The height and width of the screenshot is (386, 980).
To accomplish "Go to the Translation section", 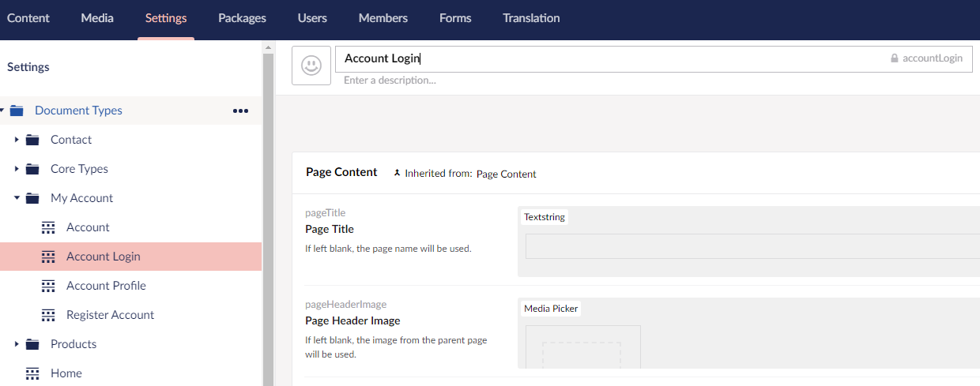I will (531, 18).
